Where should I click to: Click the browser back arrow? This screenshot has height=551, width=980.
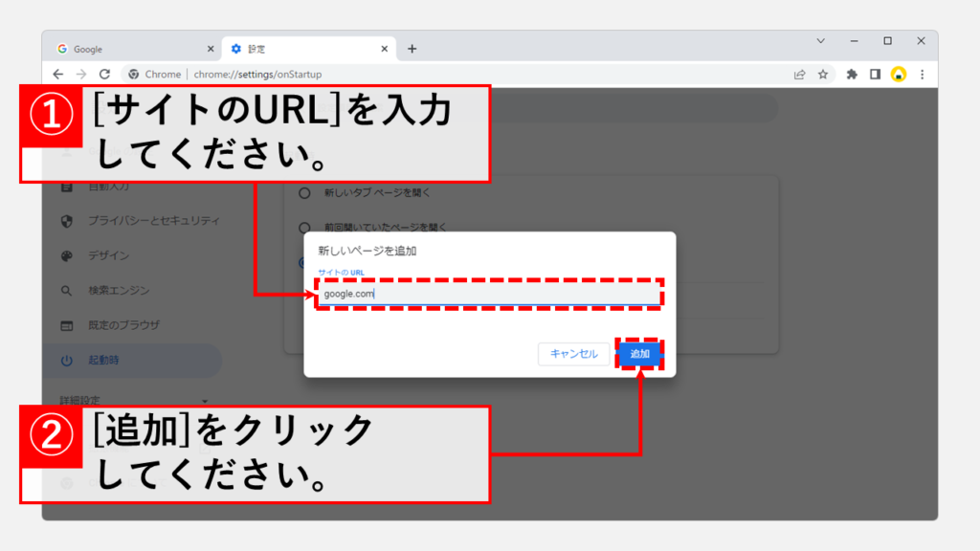coord(58,74)
